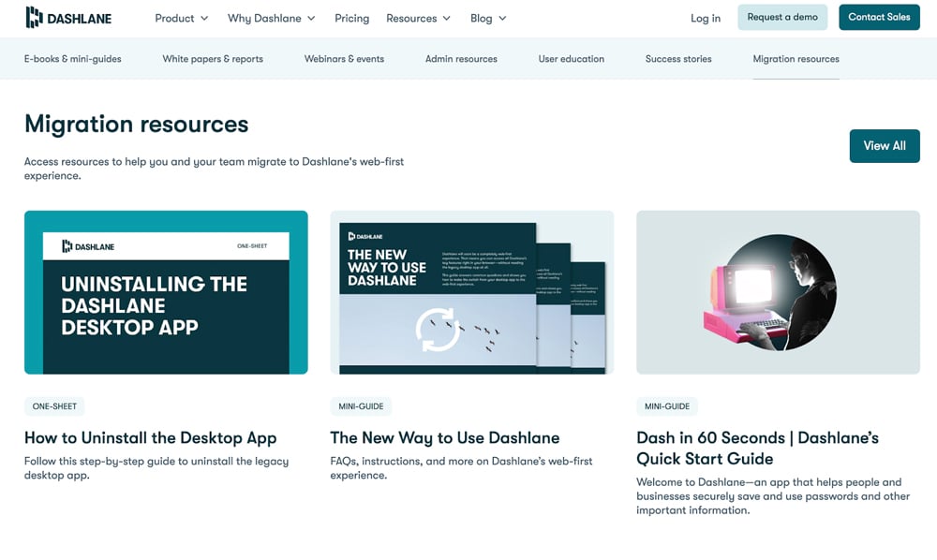Open the Webinars & events tab
The height and width of the screenshot is (560, 937).
point(344,59)
